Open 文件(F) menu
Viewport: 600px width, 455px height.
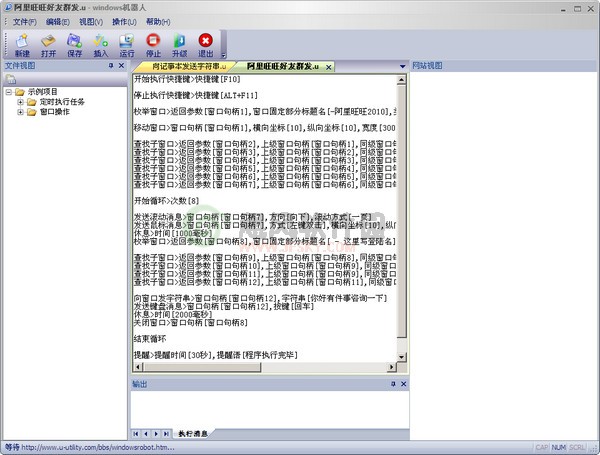(x=24, y=22)
